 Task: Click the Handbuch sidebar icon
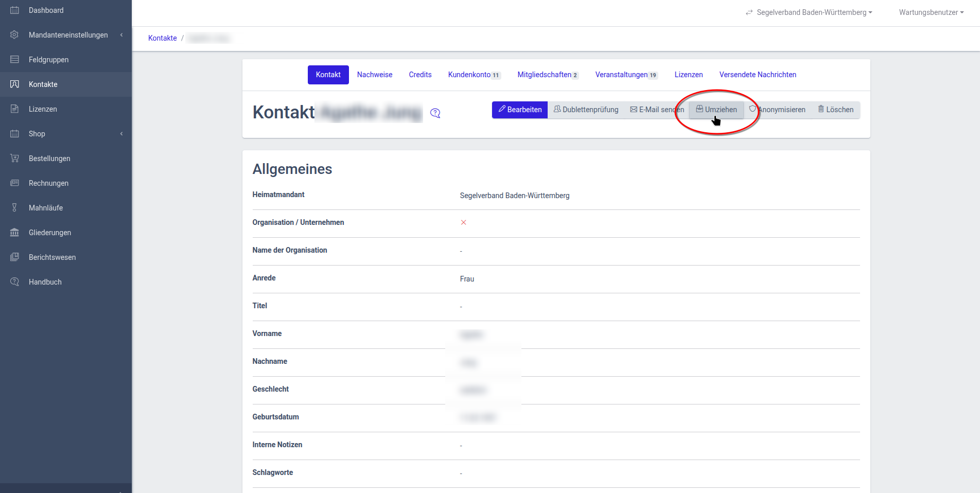[x=14, y=282]
